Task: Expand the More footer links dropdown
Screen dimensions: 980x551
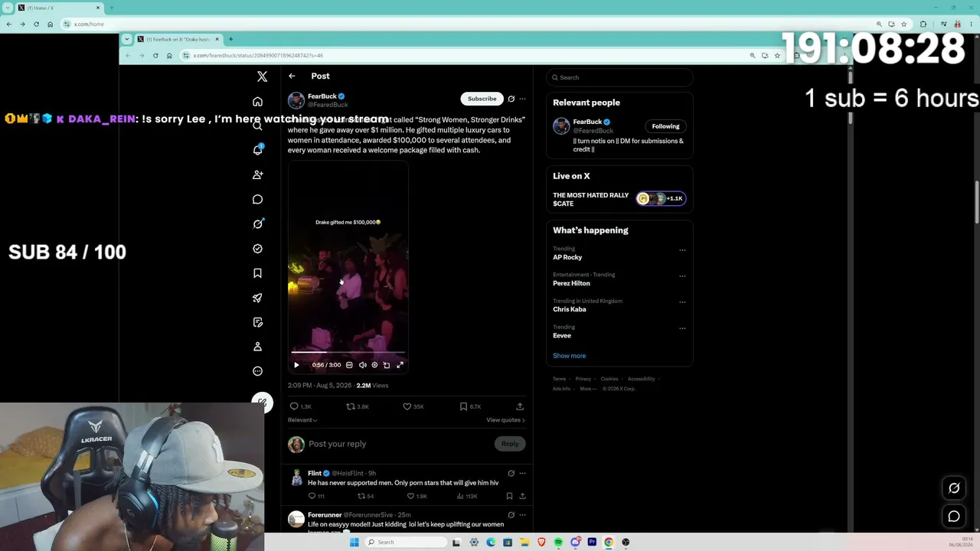Action: [x=588, y=389]
